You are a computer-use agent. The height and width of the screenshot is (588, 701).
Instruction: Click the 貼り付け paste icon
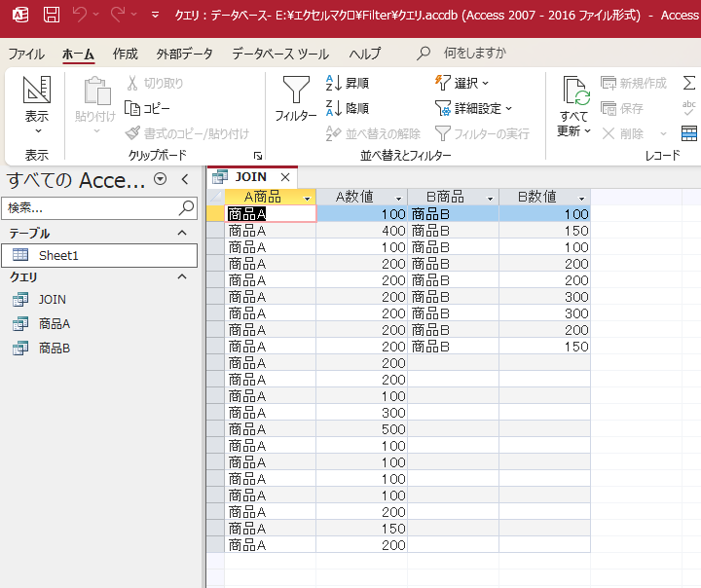(97, 91)
